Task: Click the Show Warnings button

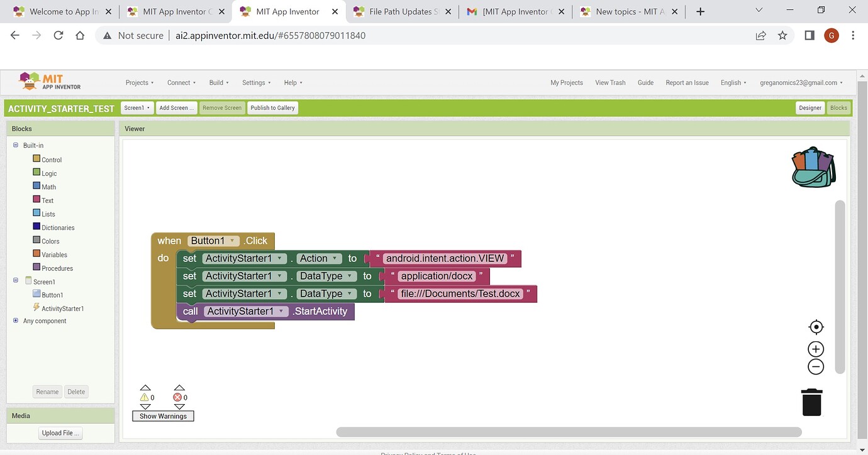Action: (163, 415)
